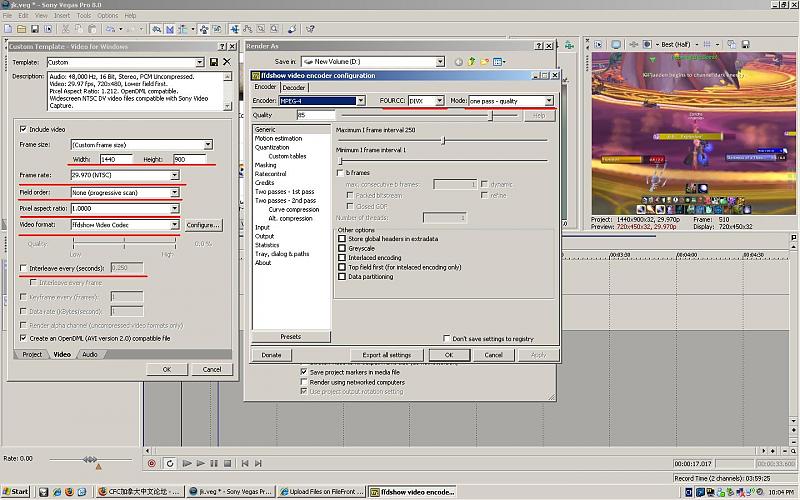Select the Envelope Edit tool icon

[x=248, y=30]
